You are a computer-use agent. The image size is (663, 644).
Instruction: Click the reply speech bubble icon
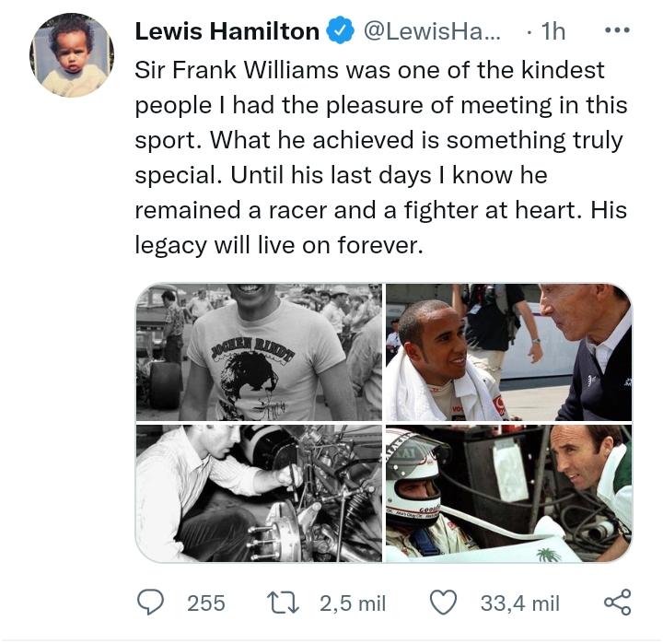[150, 603]
